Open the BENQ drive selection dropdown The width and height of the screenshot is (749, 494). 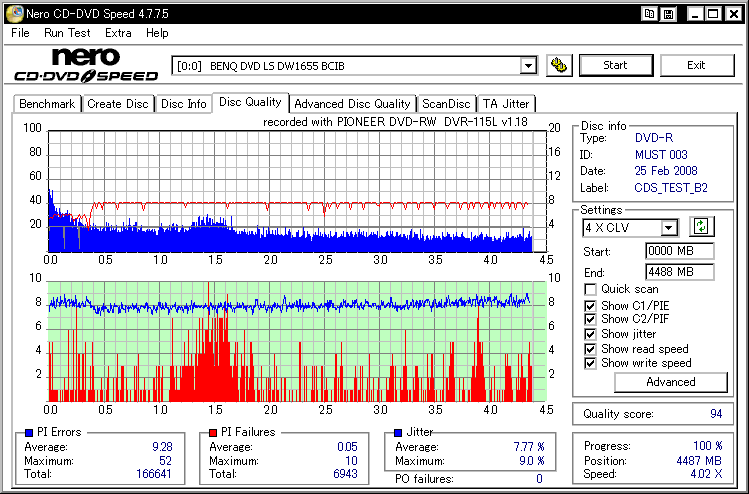click(528, 66)
